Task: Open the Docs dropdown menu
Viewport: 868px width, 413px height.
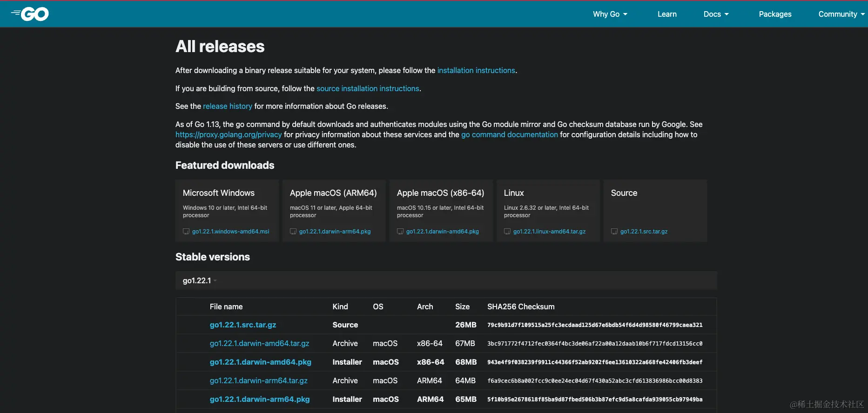Action: (716, 14)
